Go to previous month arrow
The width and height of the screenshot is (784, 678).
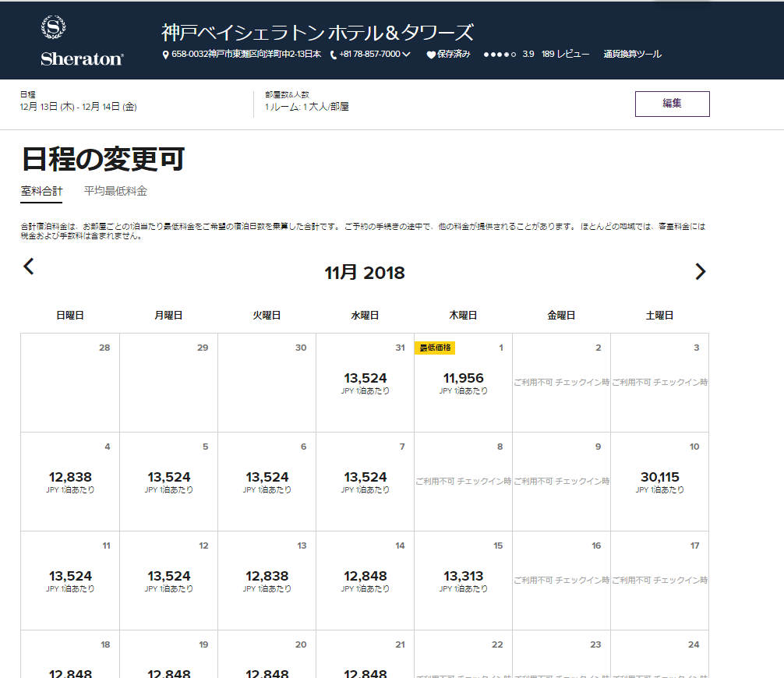[x=29, y=266]
